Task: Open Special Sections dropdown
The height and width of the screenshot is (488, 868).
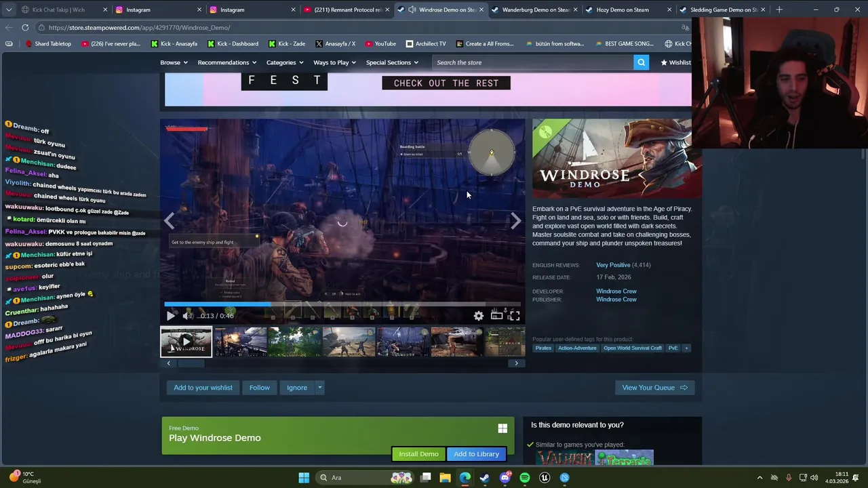Action: [x=392, y=62]
